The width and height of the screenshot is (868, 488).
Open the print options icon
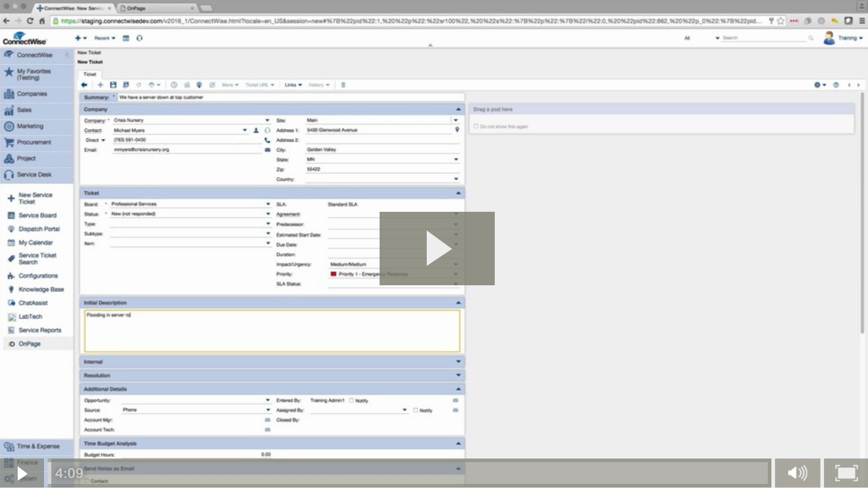[154, 85]
